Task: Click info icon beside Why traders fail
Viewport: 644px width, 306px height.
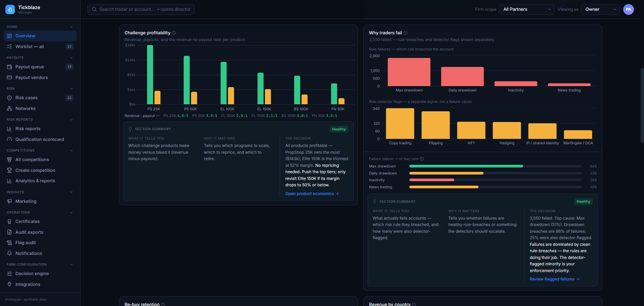Action: coord(405,33)
